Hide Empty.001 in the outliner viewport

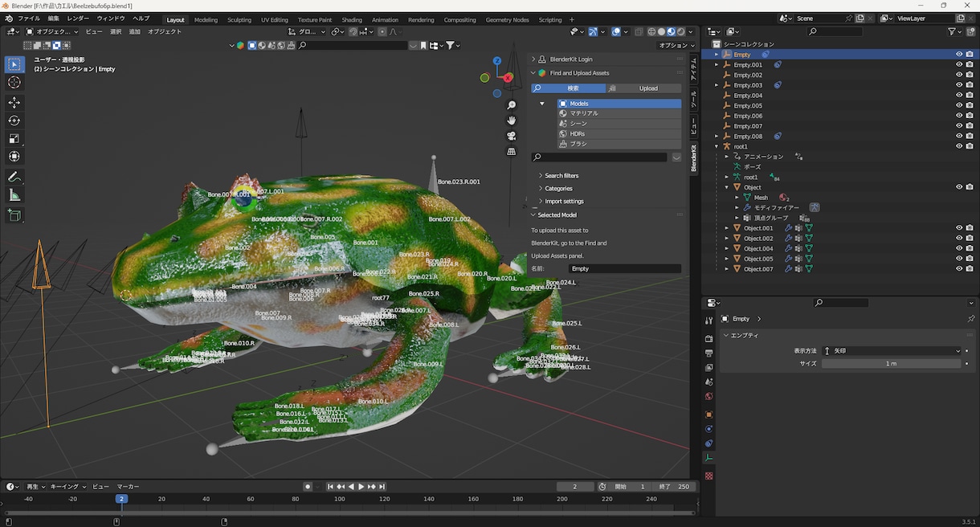959,65
